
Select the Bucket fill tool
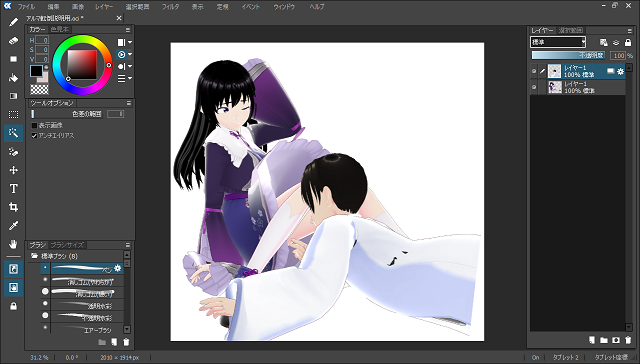click(13, 78)
